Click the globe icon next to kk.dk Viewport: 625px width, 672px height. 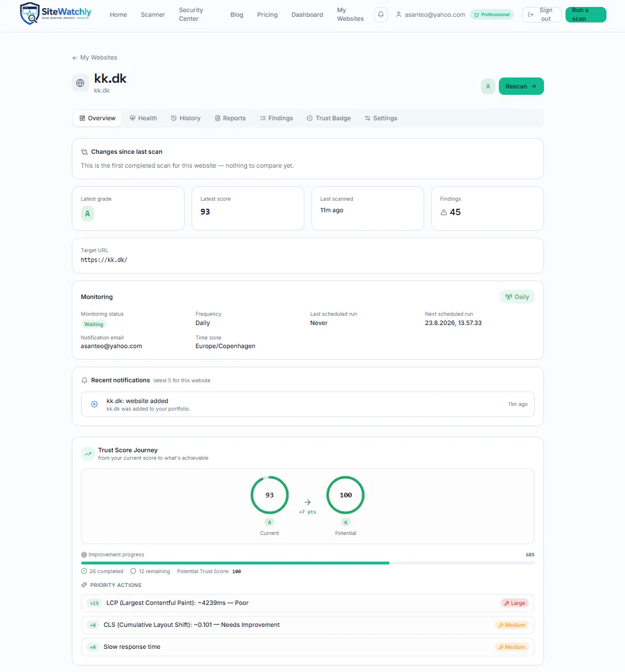pos(80,83)
